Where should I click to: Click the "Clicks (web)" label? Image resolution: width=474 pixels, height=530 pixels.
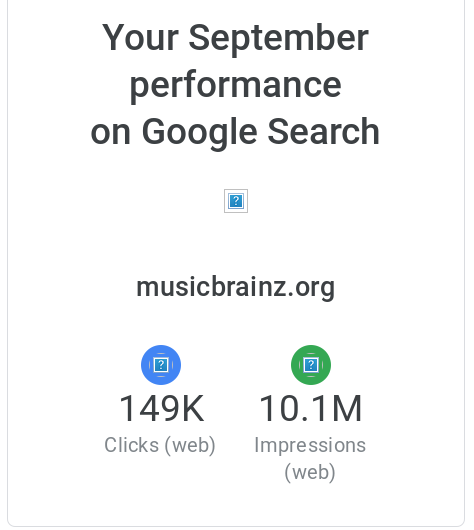160,445
